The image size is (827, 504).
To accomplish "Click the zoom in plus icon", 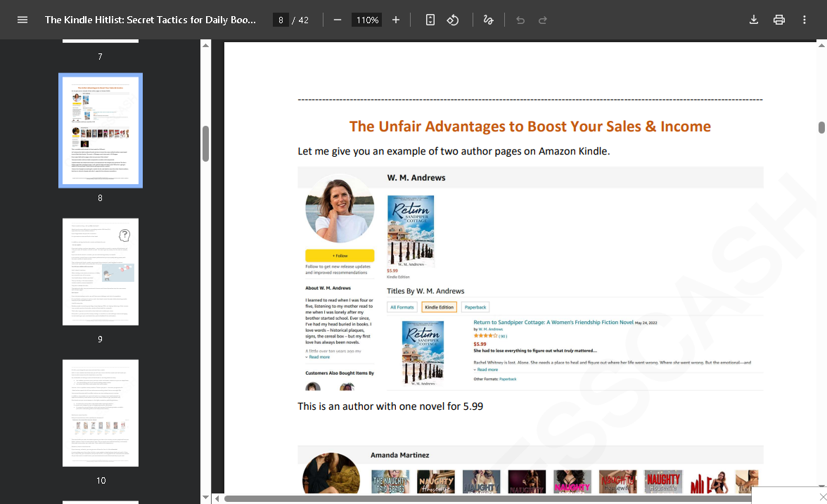I will 396,20.
